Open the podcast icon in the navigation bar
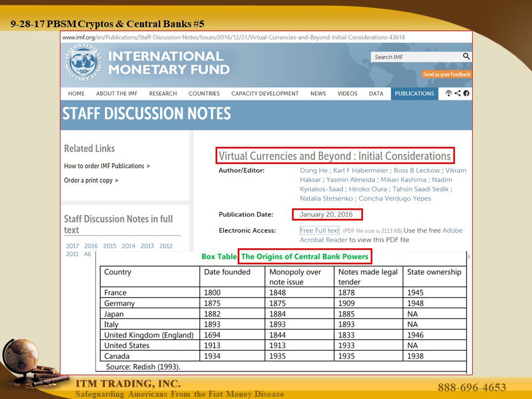Viewport: 532px width, 399px height. (x=448, y=93)
